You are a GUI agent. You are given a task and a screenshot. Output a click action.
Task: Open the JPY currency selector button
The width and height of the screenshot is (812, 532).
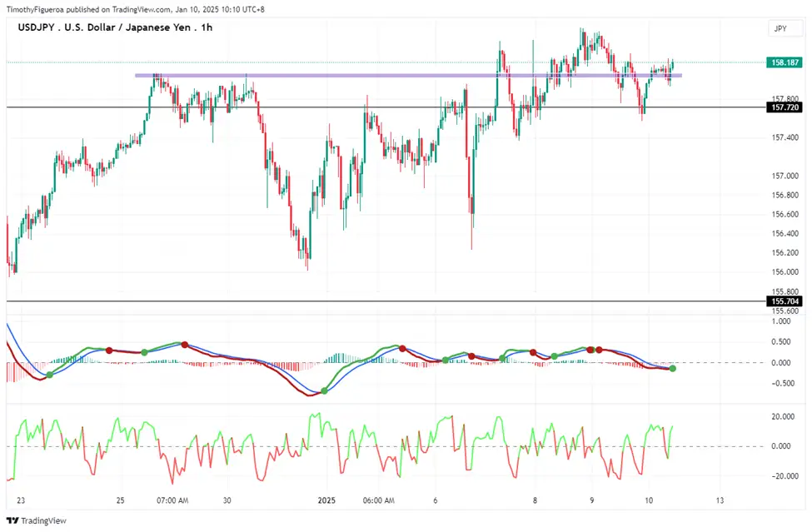[785, 29]
